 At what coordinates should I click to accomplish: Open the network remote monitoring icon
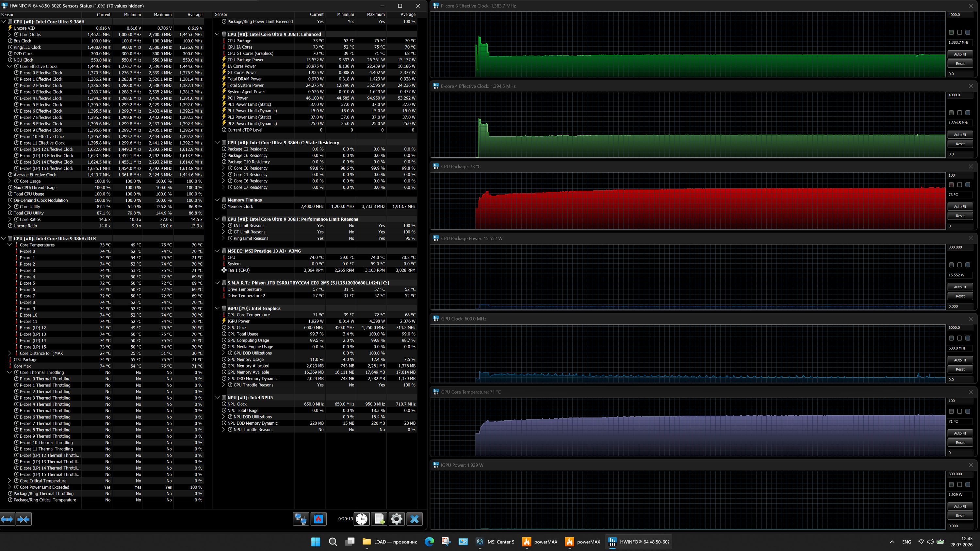coord(301,519)
